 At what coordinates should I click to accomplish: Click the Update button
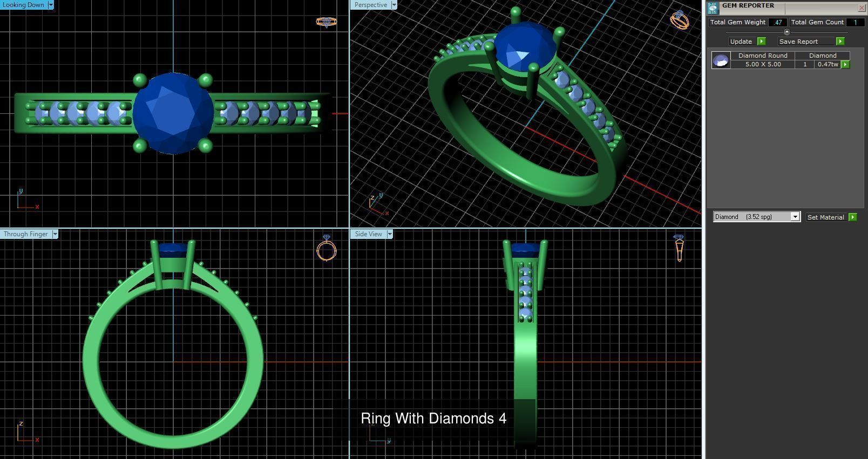click(741, 42)
